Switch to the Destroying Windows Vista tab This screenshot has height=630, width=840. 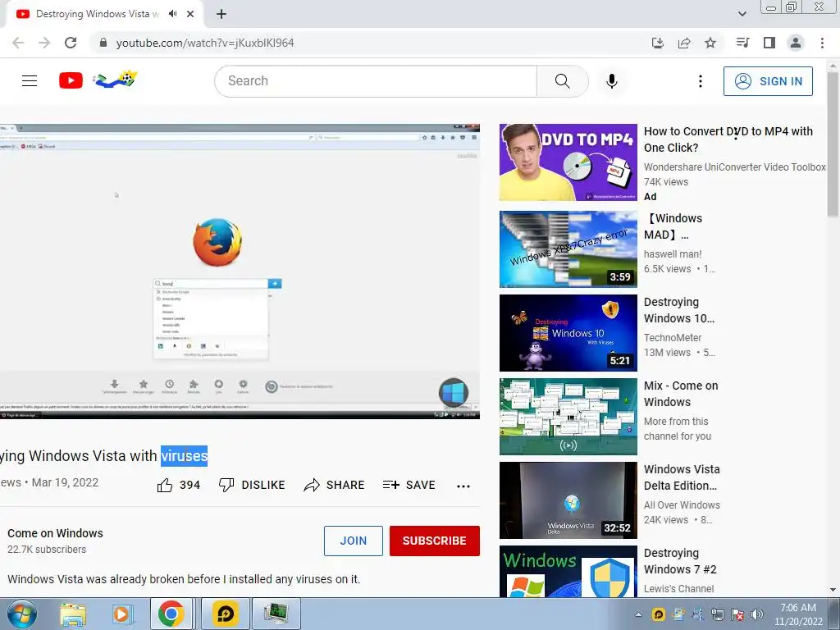(98, 14)
